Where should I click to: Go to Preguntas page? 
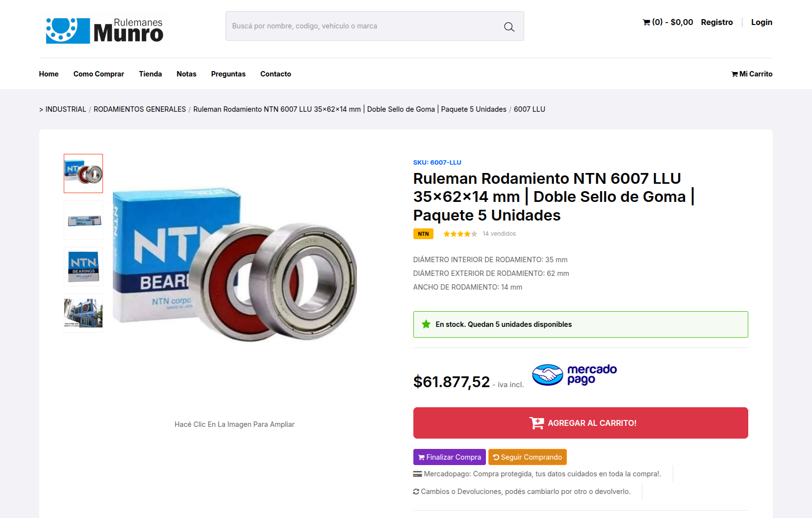point(228,74)
